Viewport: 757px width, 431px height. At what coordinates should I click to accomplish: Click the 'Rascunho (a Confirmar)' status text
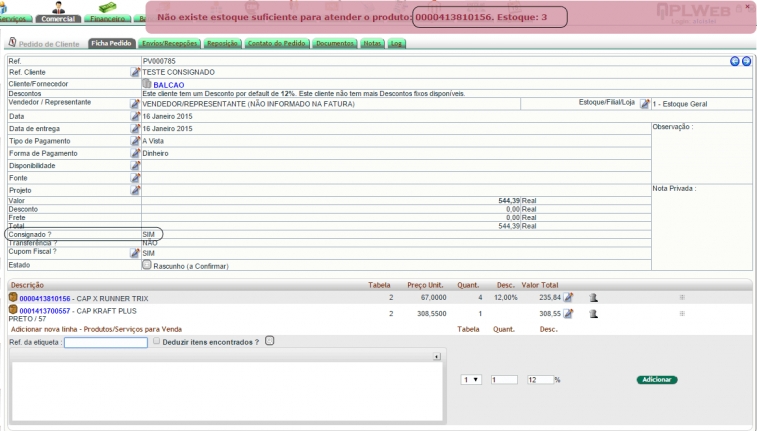[191, 266]
